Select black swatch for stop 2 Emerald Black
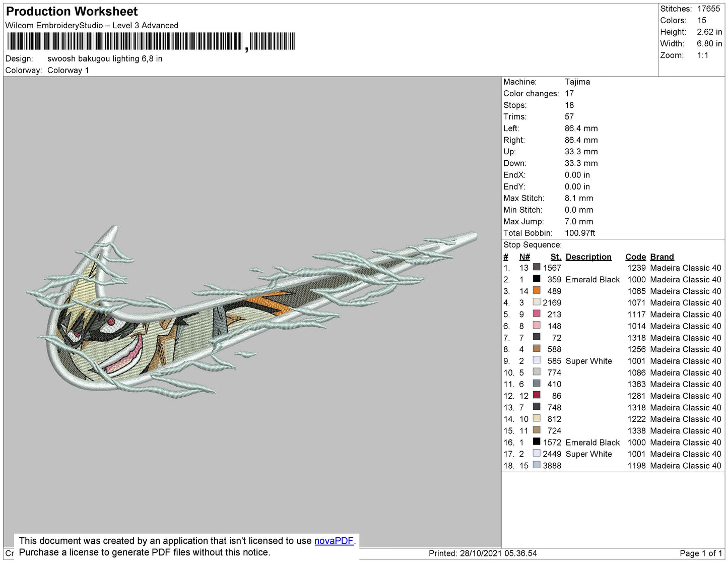Image resolution: width=728 pixels, height=563 pixels. click(537, 279)
